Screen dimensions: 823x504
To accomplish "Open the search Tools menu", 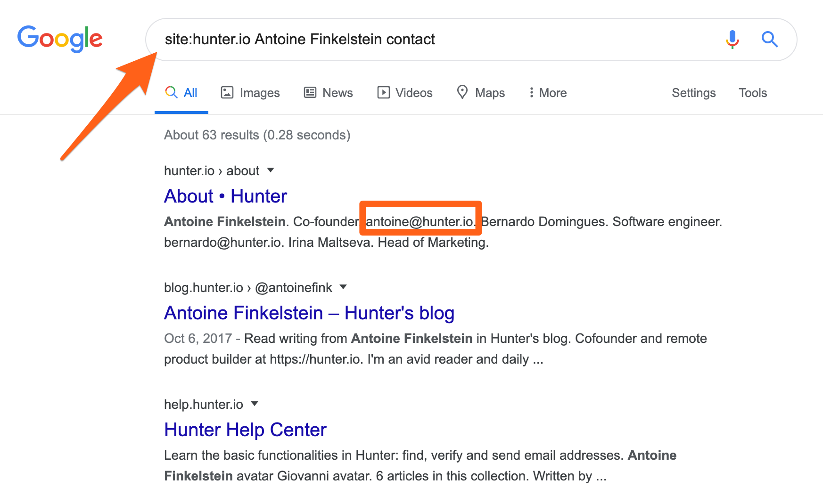I will click(753, 93).
